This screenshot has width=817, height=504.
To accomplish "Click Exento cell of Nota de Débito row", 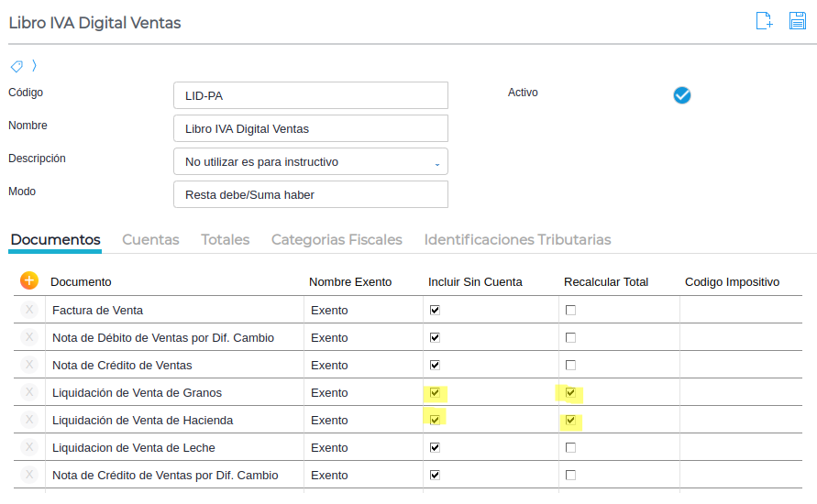I will pyautogui.click(x=329, y=337).
